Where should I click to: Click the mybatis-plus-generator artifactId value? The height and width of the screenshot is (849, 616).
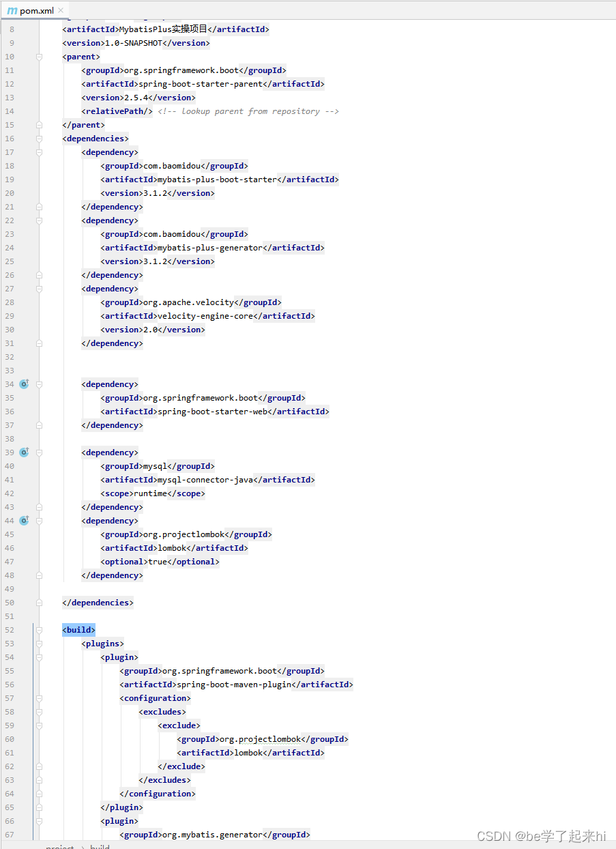tap(209, 248)
